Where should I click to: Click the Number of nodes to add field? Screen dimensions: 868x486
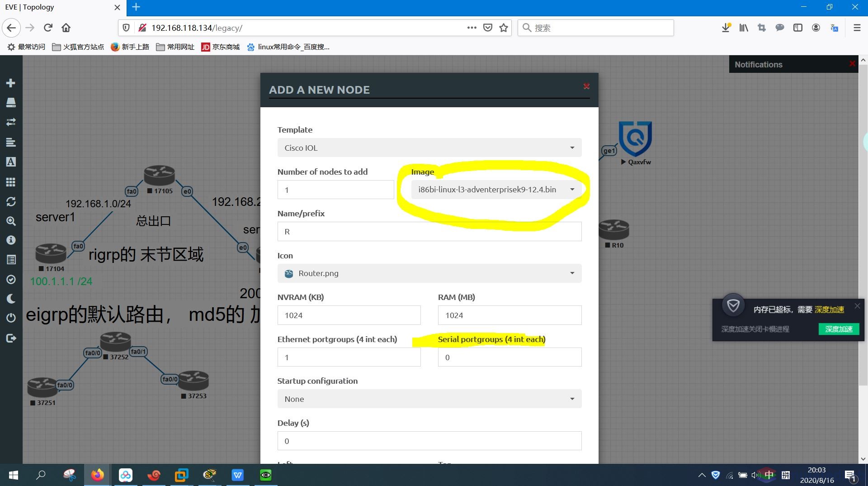(x=336, y=190)
